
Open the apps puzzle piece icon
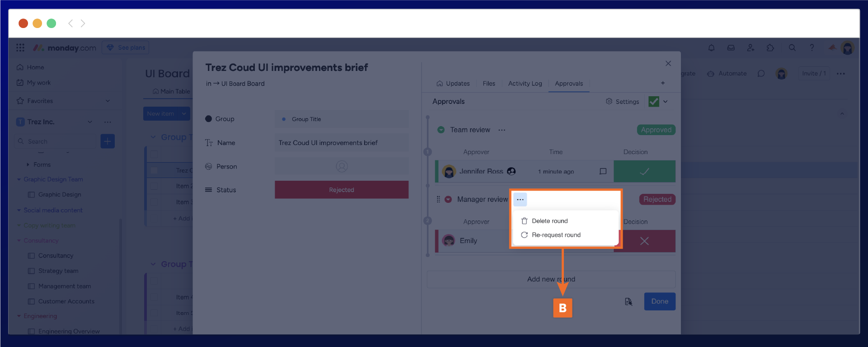(770, 48)
